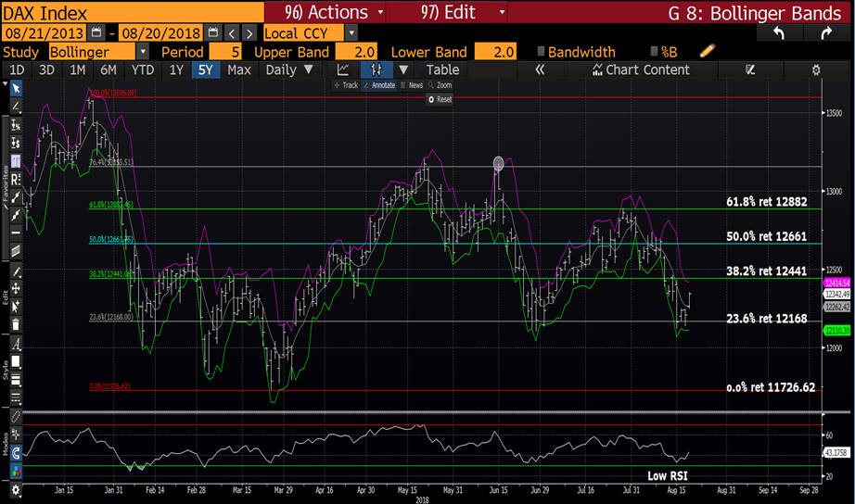The image size is (855, 504).
Task: Expand the chart type dropdown arrow
Action: [x=403, y=69]
